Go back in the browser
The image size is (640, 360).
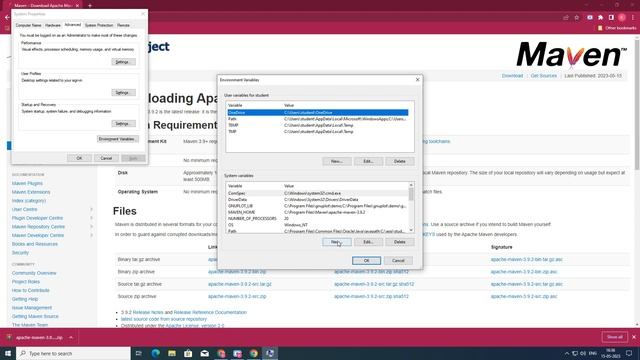(x=7, y=17)
